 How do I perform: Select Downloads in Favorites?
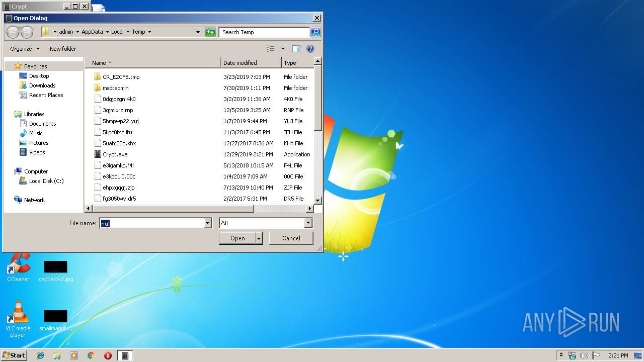[x=42, y=85]
